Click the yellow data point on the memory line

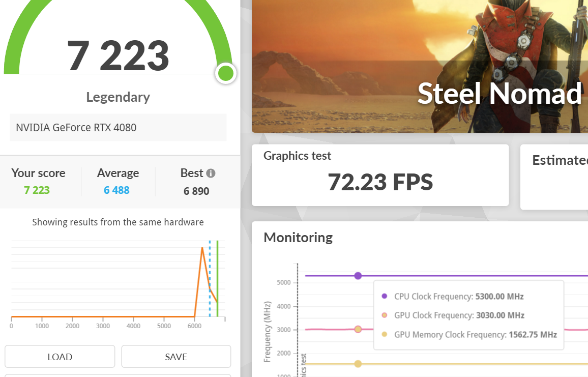click(x=358, y=364)
